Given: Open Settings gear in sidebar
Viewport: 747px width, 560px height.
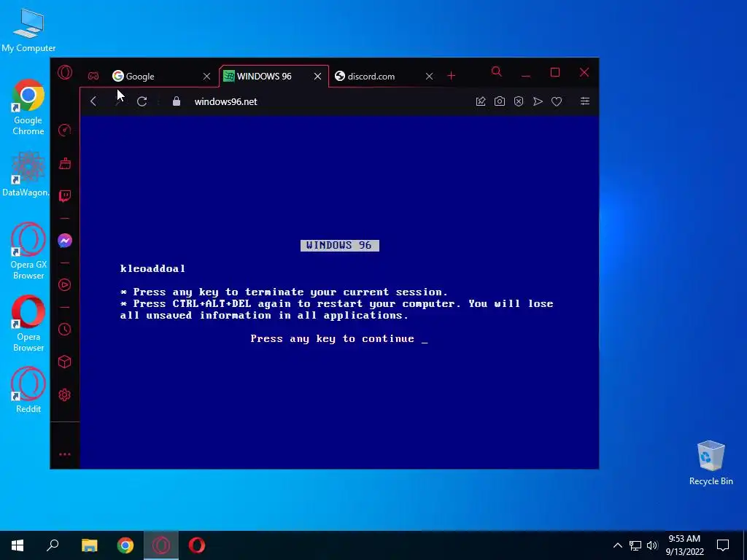Looking at the screenshot, I should tap(65, 394).
